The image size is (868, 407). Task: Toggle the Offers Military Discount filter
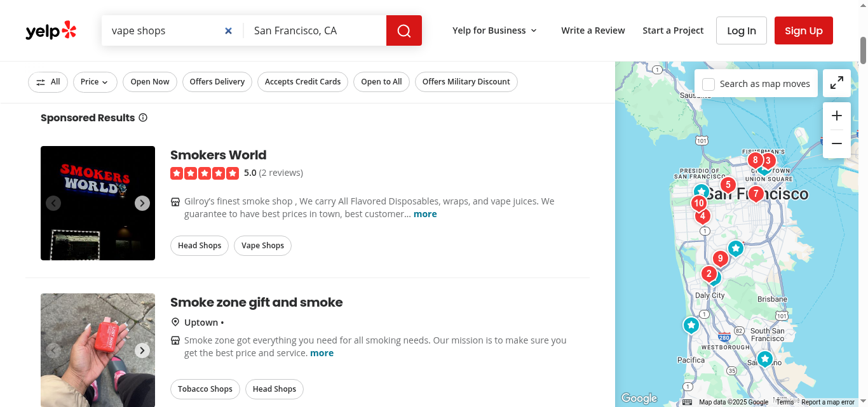(466, 82)
